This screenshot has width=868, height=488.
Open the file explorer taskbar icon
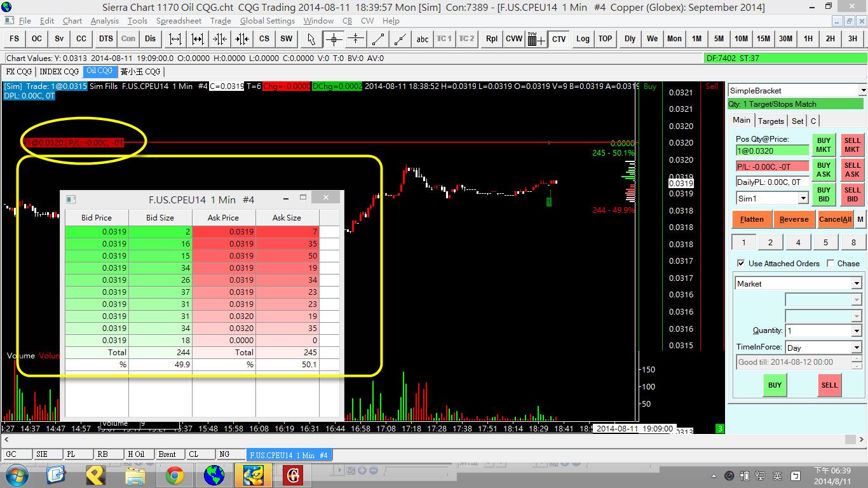135,475
